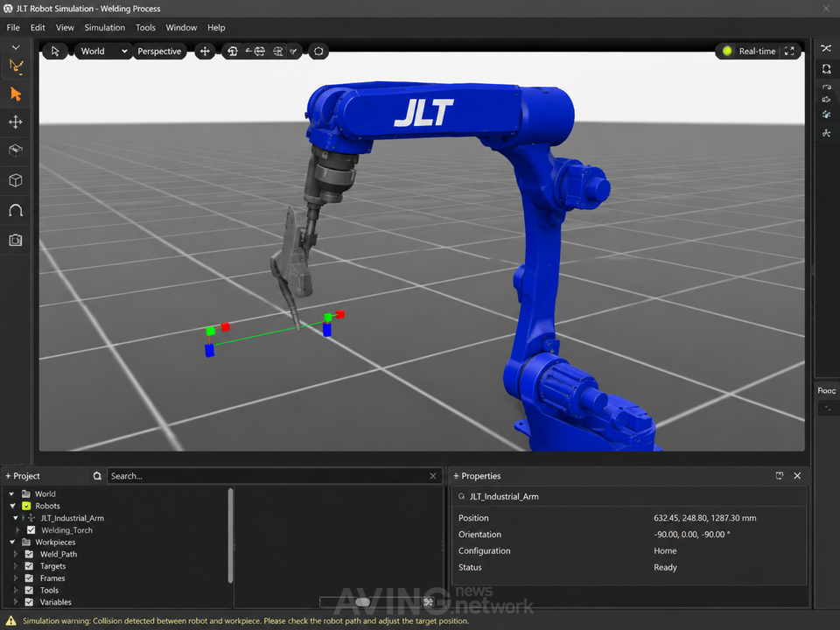Click the bottom star-shaped icon in right sidebar
Screen dimensions: 840x630
(826, 133)
